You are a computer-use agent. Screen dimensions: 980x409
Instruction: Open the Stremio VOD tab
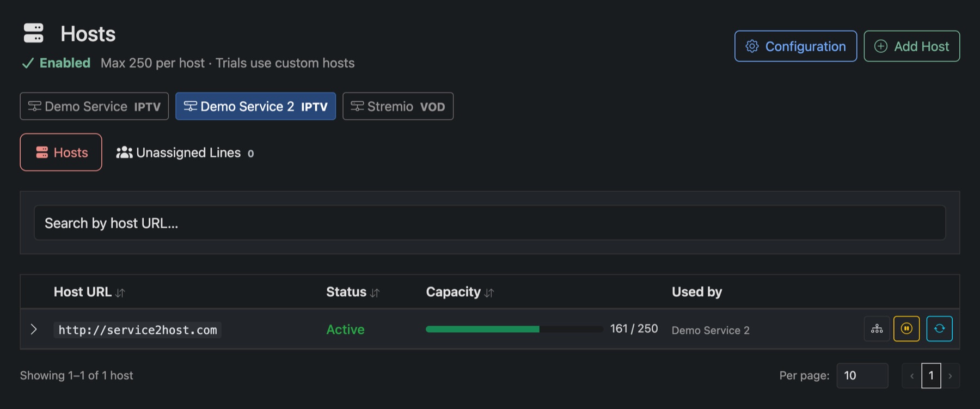[x=398, y=106]
